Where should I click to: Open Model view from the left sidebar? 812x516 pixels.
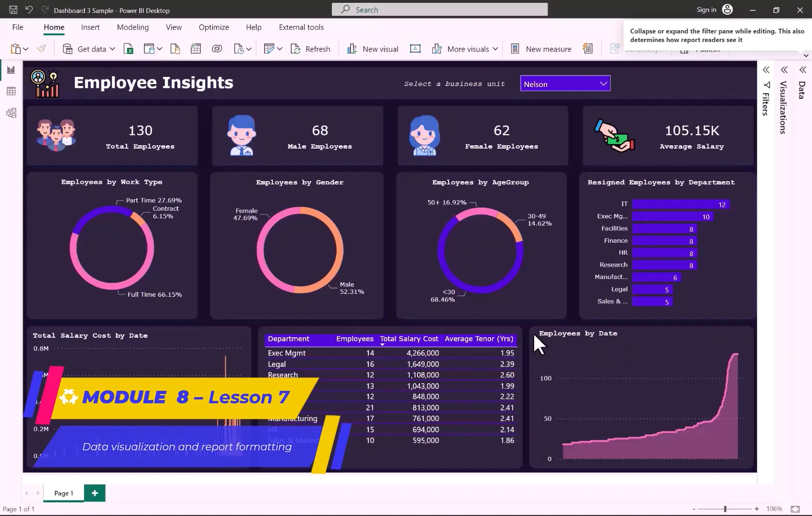click(11, 113)
